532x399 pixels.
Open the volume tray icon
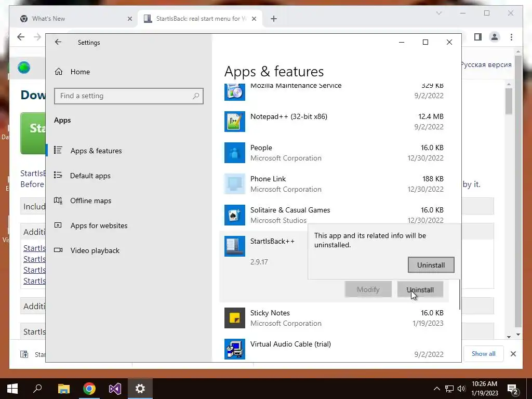coord(461,389)
